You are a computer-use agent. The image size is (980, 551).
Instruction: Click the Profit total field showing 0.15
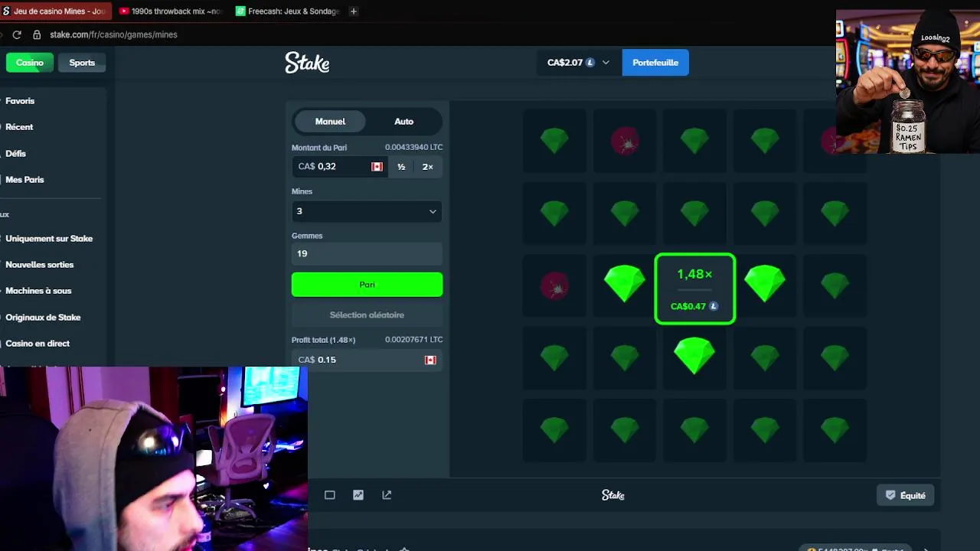coord(367,360)
